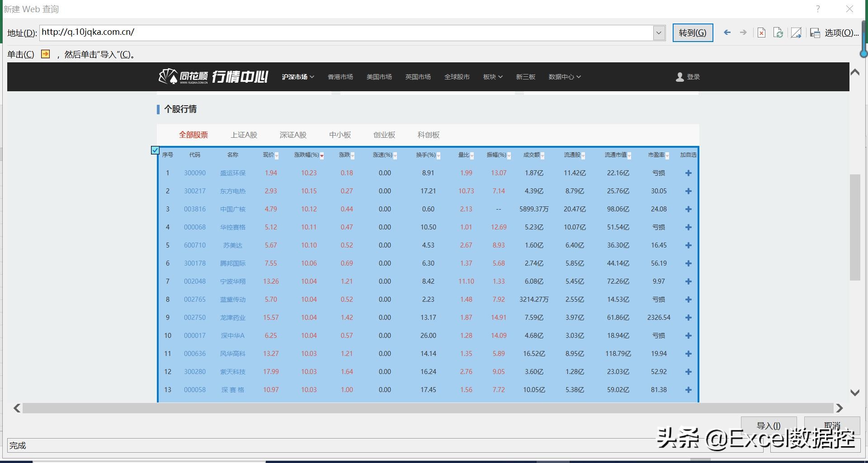Switch to 上证A股 tab
This screenshot has height=463, width=868.
[x=244, y=135]
